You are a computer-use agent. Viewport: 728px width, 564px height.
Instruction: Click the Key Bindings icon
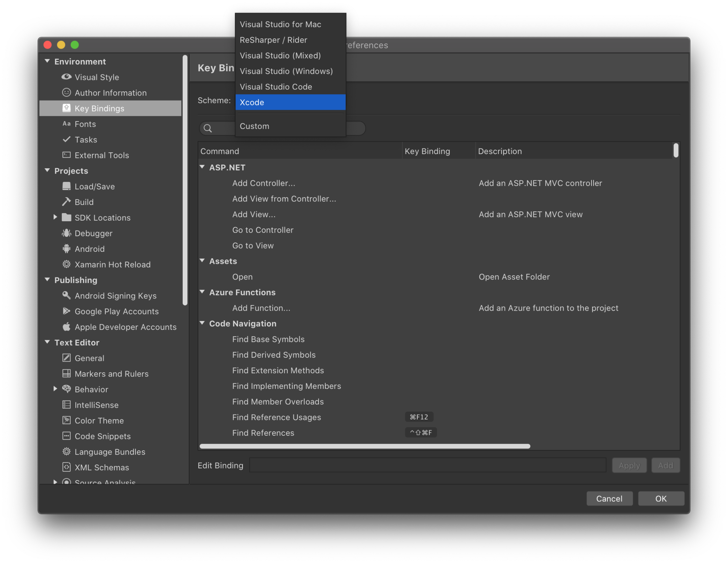tap(68, 108)
